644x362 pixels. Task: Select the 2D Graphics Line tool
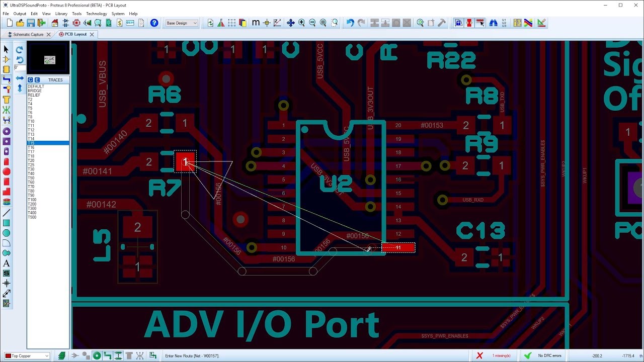tap(7, 213)
